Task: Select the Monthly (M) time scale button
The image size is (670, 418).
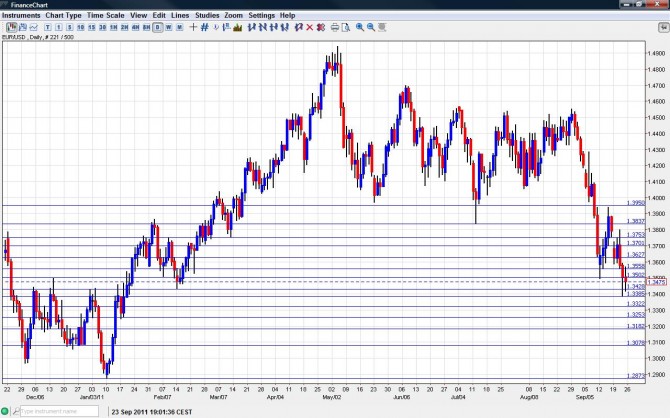Action: tap(179, 27)
